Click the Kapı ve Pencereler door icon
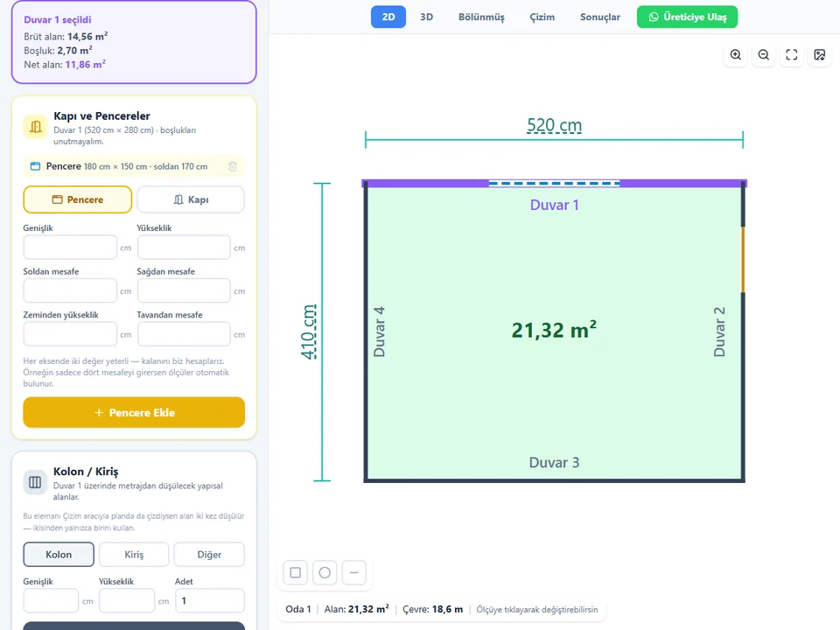 [x=35, y=127]
